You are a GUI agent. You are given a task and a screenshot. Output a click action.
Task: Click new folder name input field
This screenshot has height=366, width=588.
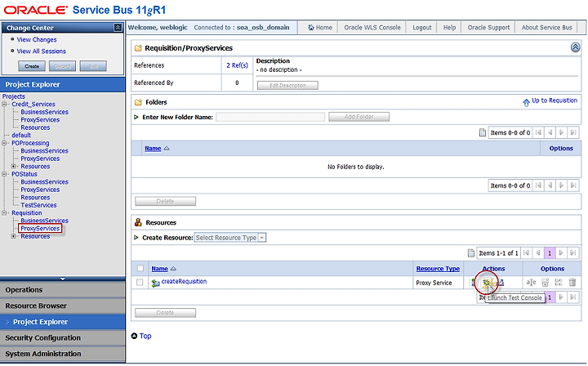[x=270, y=117]
